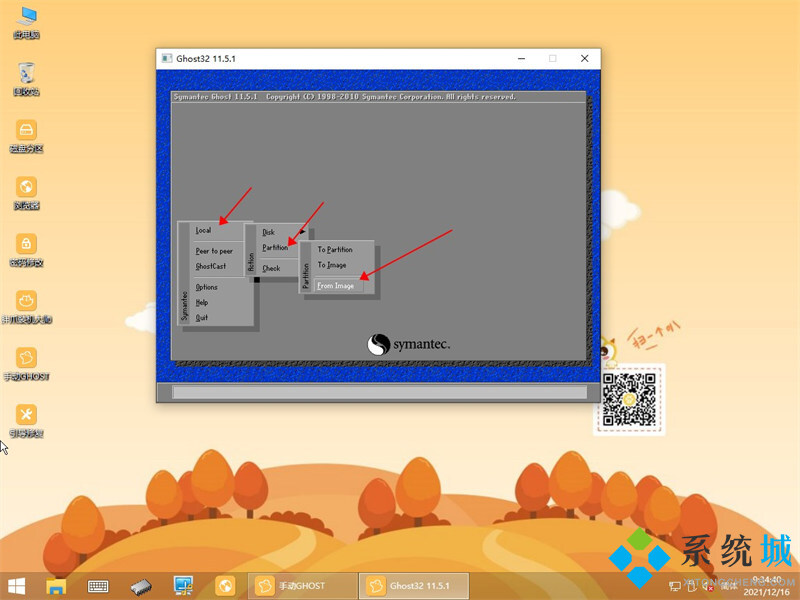Select the cat-face installer desktop icon
The image size is (800, 600).
(x=27, y=308)
